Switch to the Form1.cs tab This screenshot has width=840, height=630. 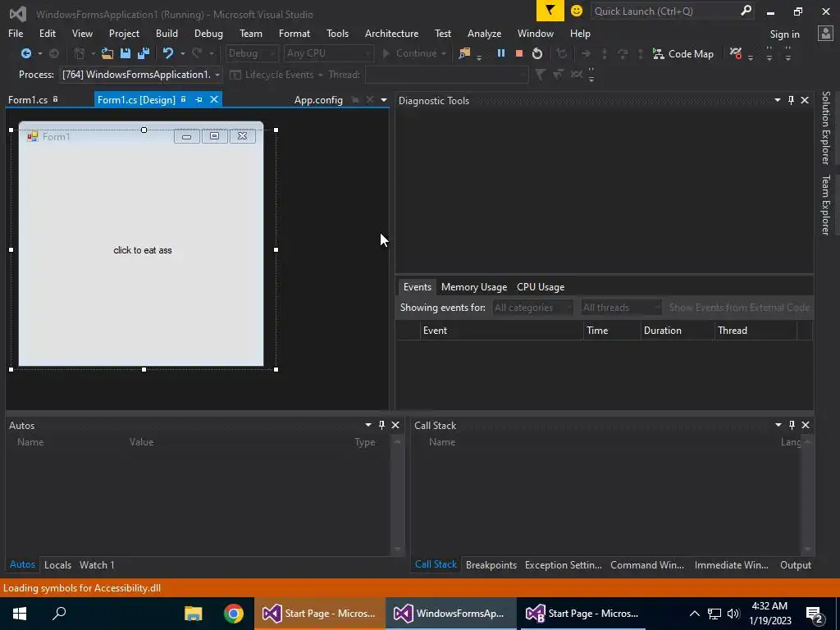28,100
